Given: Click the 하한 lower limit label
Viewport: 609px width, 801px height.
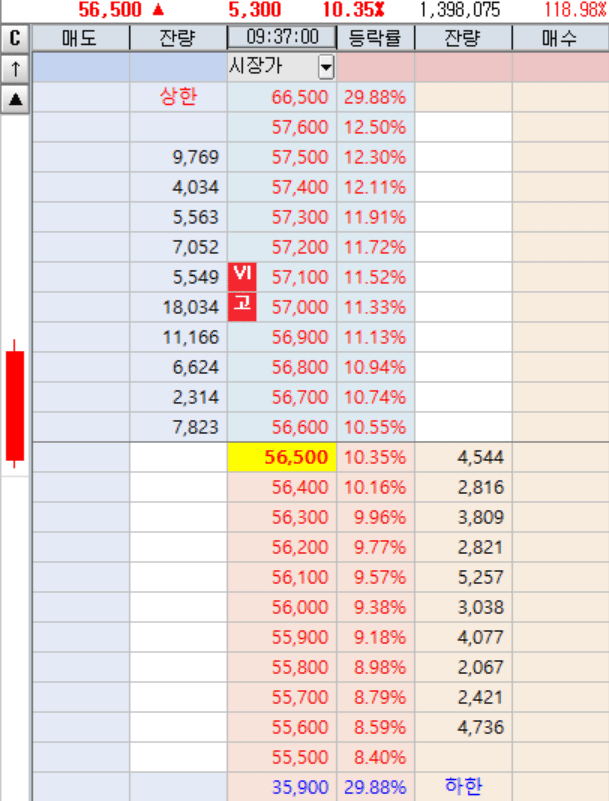Looking at the screenshot, I should 463,786.
